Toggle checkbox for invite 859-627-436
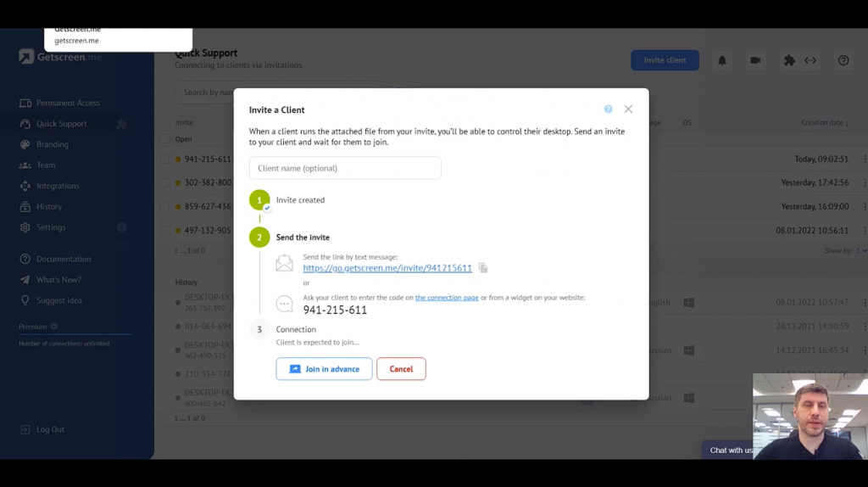 pyautogui.click(x=165, y=207)
